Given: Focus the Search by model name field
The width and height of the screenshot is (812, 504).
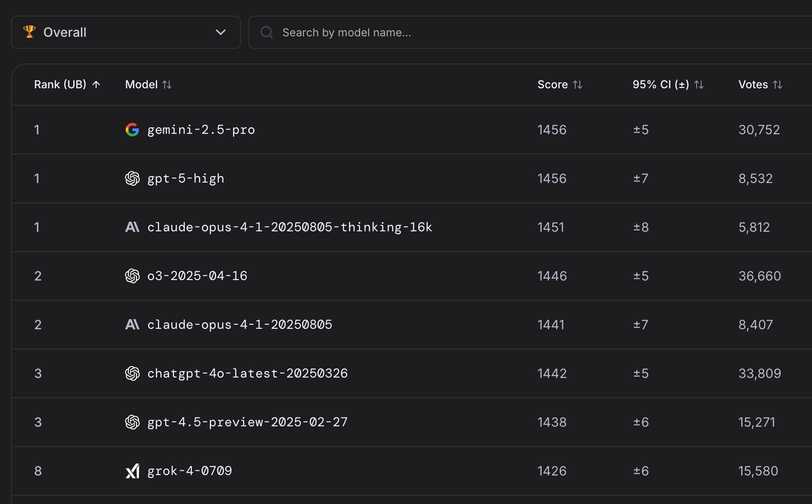Looking at the screenshot, I should point(530,32).
